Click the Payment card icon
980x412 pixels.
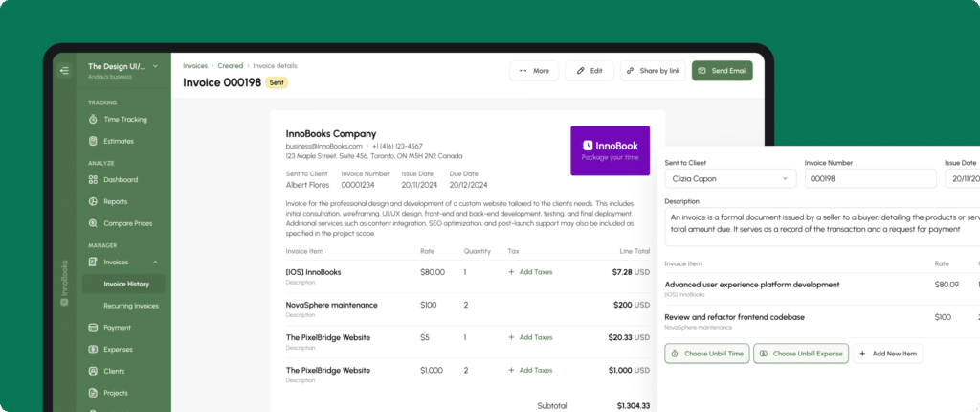[x=93, y=328]
